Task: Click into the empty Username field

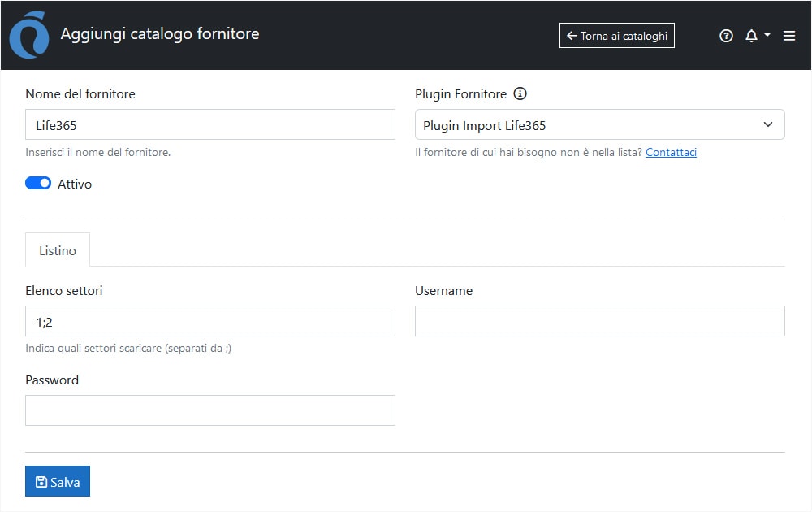Action: pos(599,322)
